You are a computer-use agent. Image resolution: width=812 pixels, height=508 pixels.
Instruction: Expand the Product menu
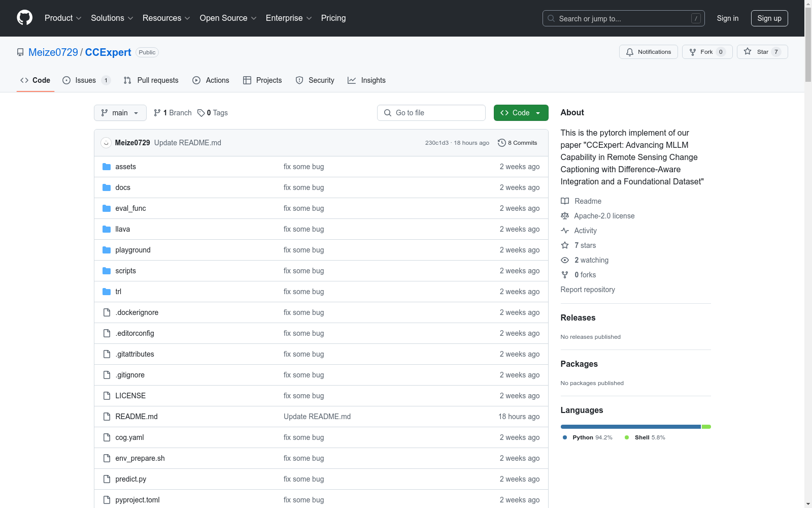point(63,18)
